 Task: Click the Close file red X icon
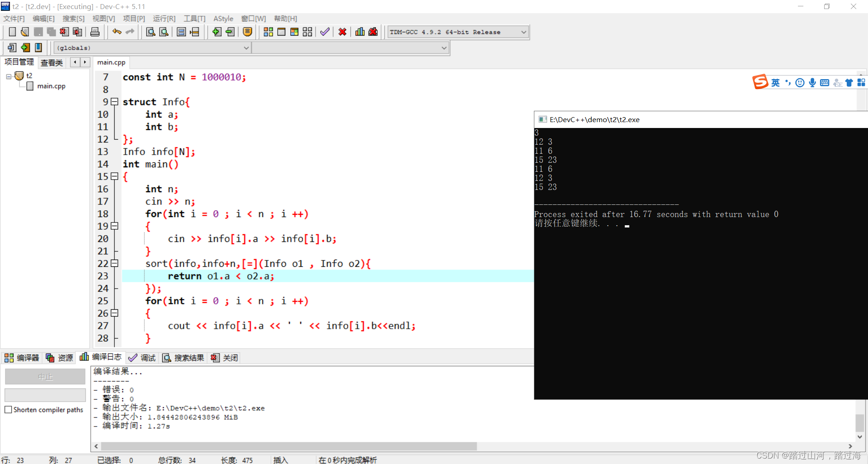pos(65,32)
